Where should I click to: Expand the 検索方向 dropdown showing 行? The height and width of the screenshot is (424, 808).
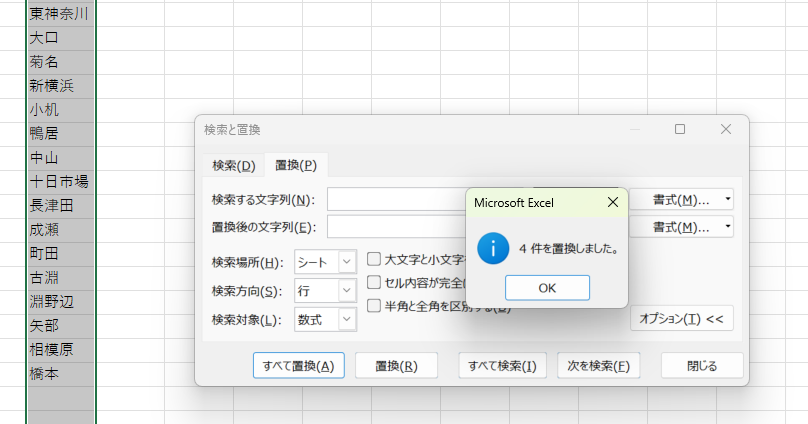tap(325, 291)
